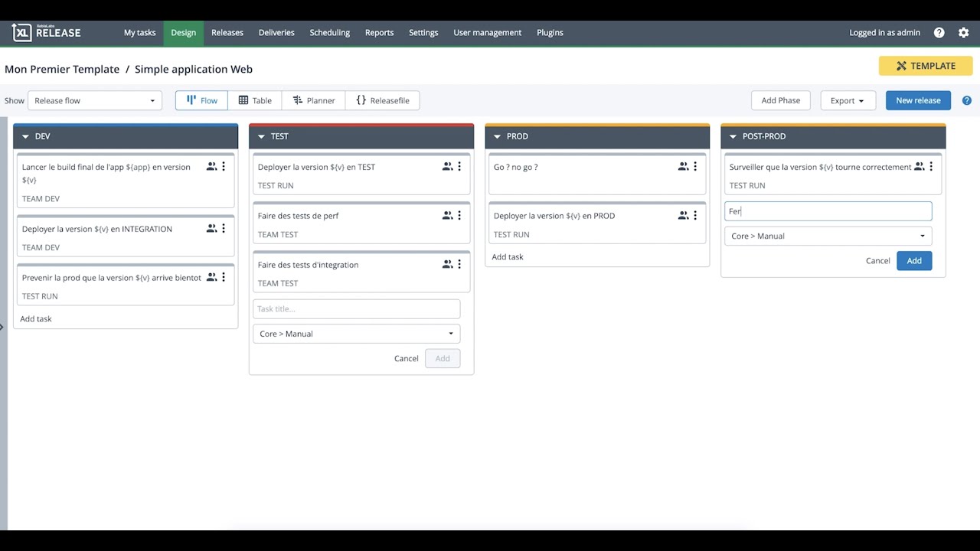980x551 pixels.
Task: Open the Deliveries menu
Action: (x=276, y=33)
